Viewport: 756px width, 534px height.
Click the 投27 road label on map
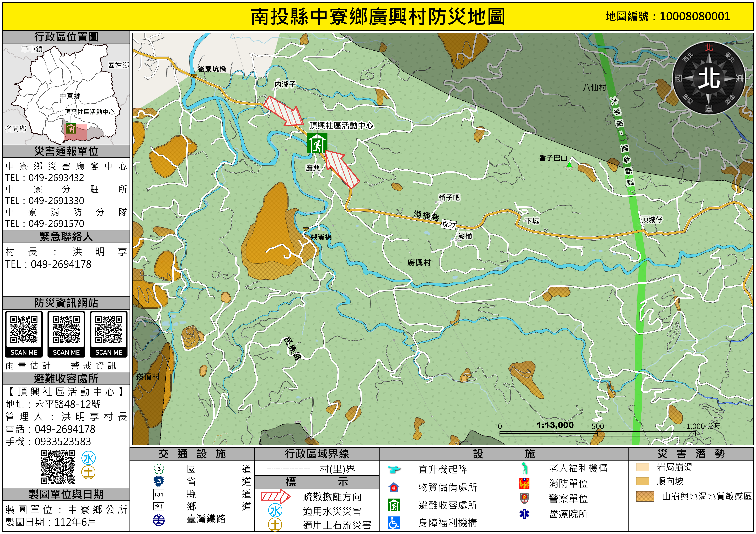448,224
